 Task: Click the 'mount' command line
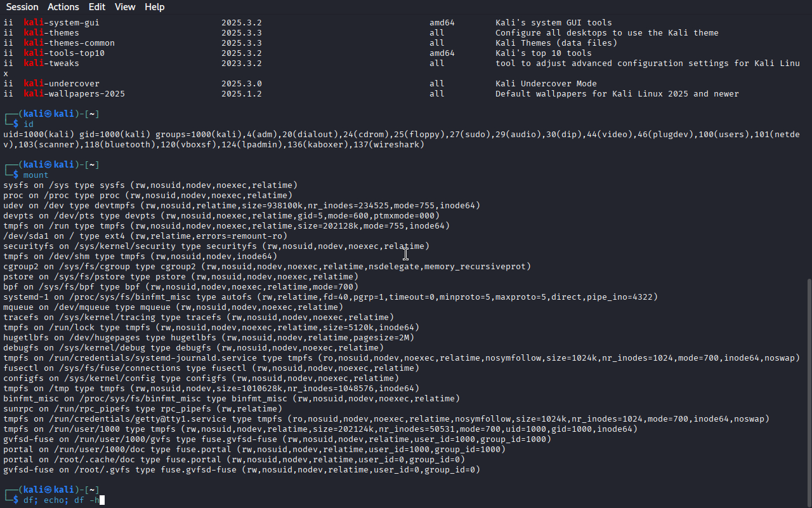[36, 175]
